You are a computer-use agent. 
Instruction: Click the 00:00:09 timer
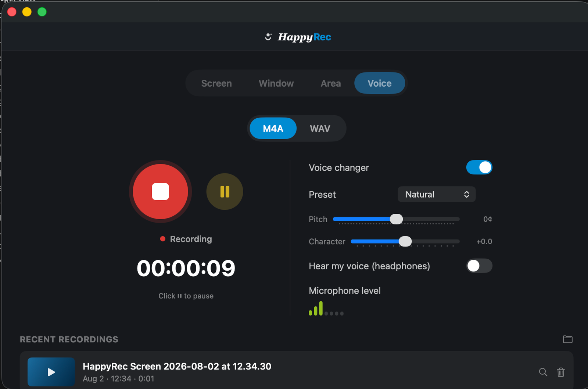point(186,268)
